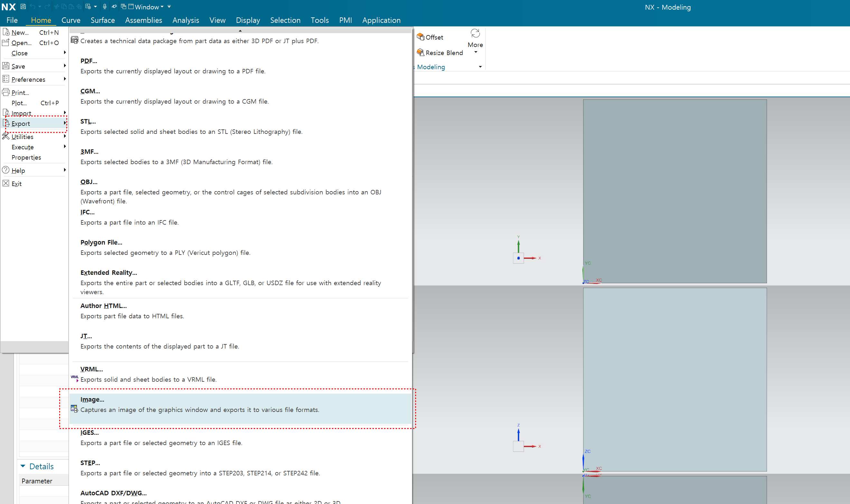The height and width of the screenshot is (504, 850).
Task: Open the Execute submenu
Action: pos(34,147)
